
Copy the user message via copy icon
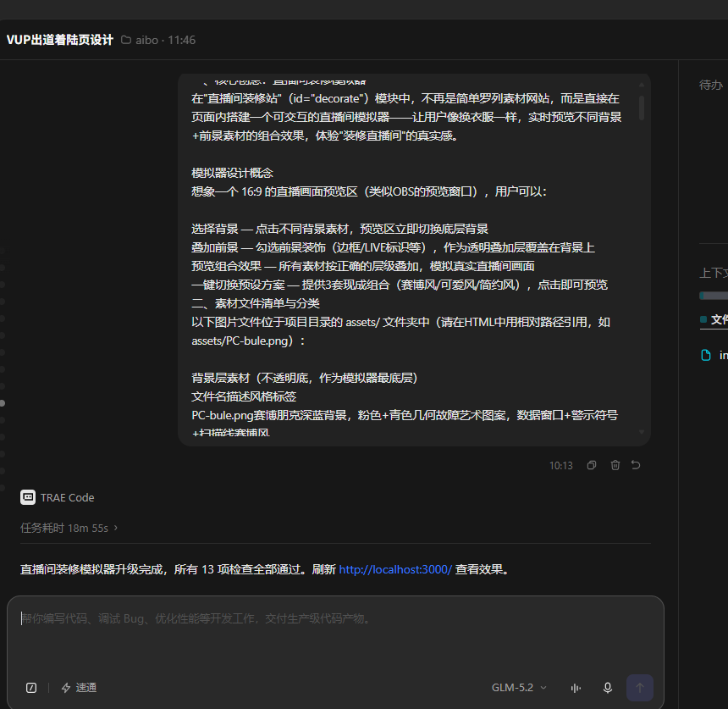(x=591, y=465)
